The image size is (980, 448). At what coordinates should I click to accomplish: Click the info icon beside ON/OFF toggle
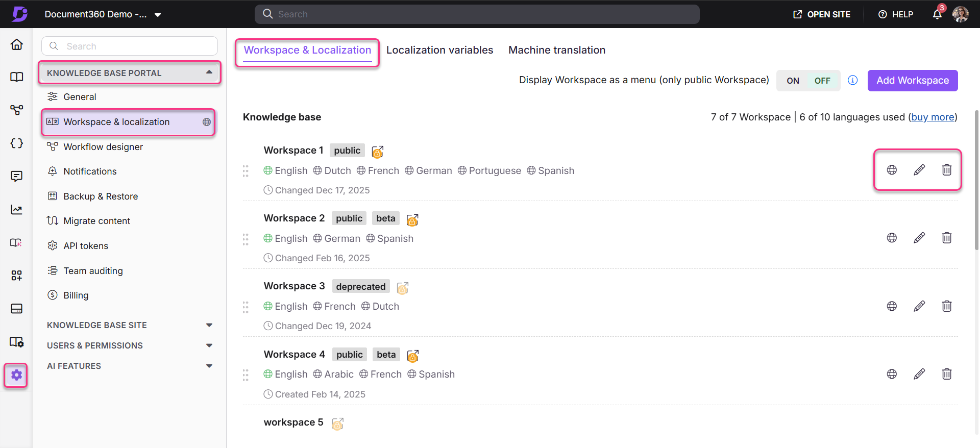point(852,80)
